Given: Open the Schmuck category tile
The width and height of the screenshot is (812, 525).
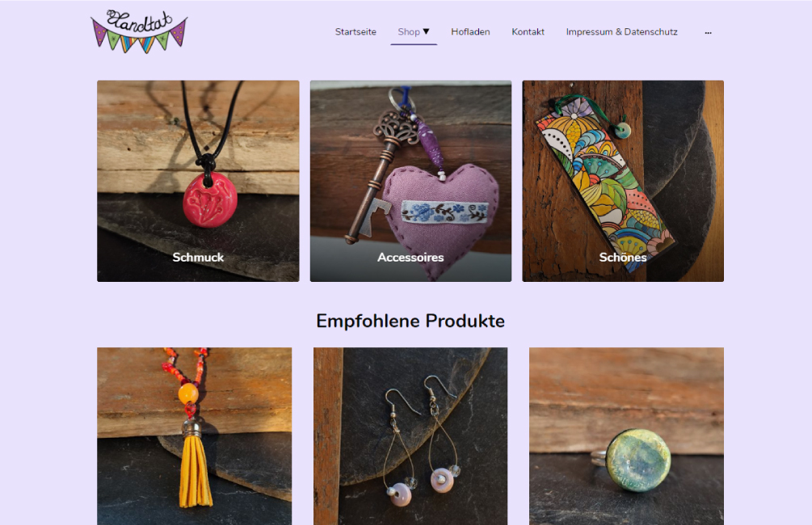Looking at the screenshot, I should point(198,181).
